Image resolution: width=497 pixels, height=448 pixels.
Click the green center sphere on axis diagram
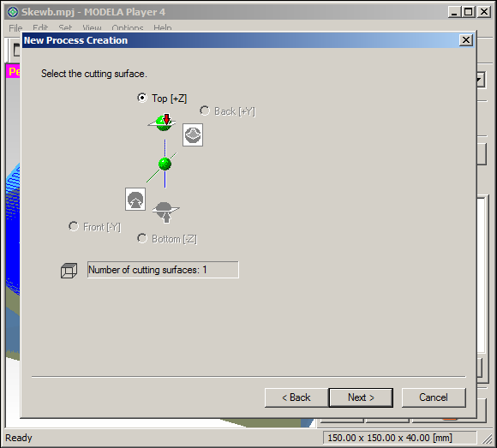(165, 164)
